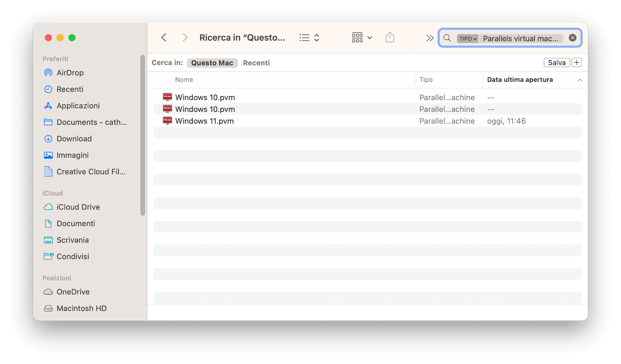Click the Immagini picture icon

pos(48,155)
